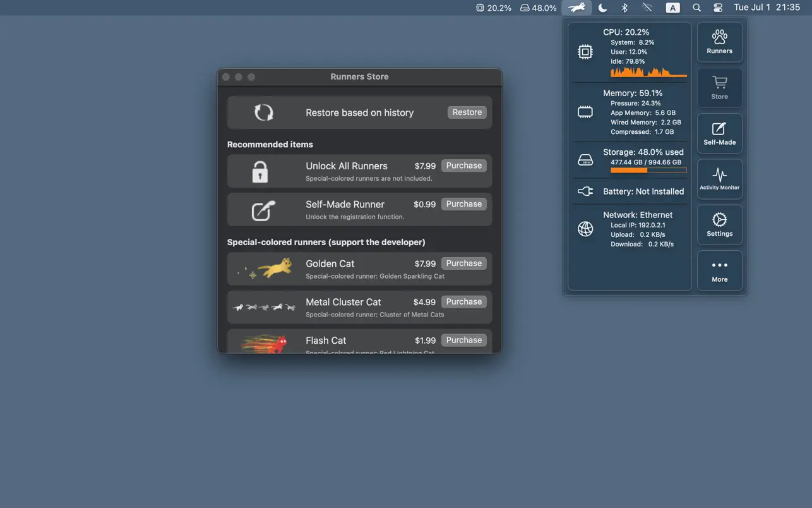Show More options with three dots
Image resolution: width=812 pixels, height=508 pixels.
tap(719, 270)
